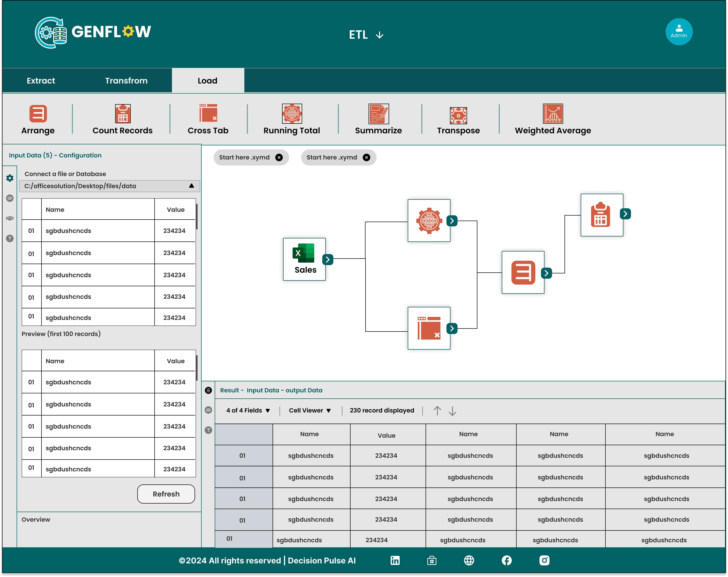Open the Admin profile avatar
Viewport: 728px width, 577px height.
[679, 32]
